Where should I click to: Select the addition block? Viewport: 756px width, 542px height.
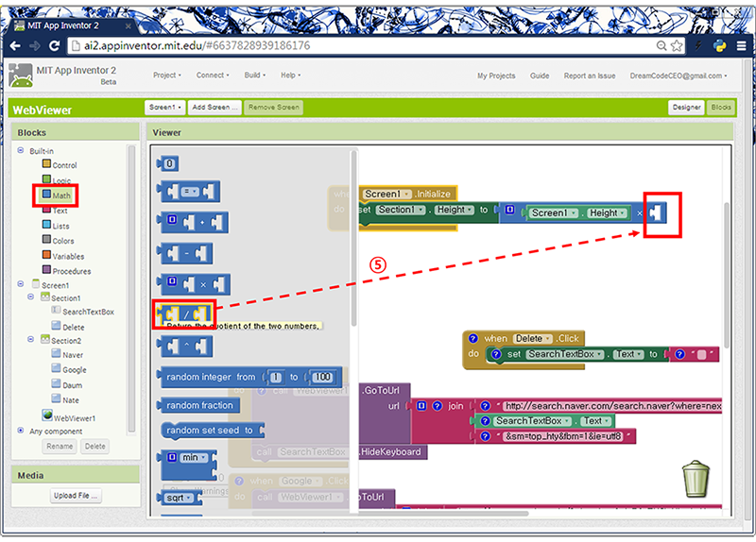pos(193,223)
